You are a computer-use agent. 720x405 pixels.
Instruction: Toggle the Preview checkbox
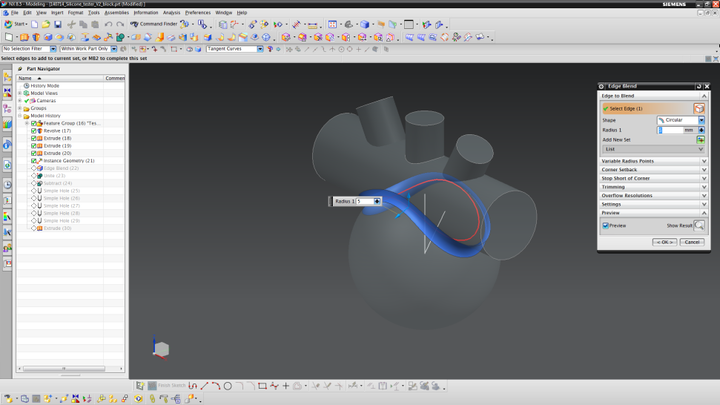(x=605, y=225)
